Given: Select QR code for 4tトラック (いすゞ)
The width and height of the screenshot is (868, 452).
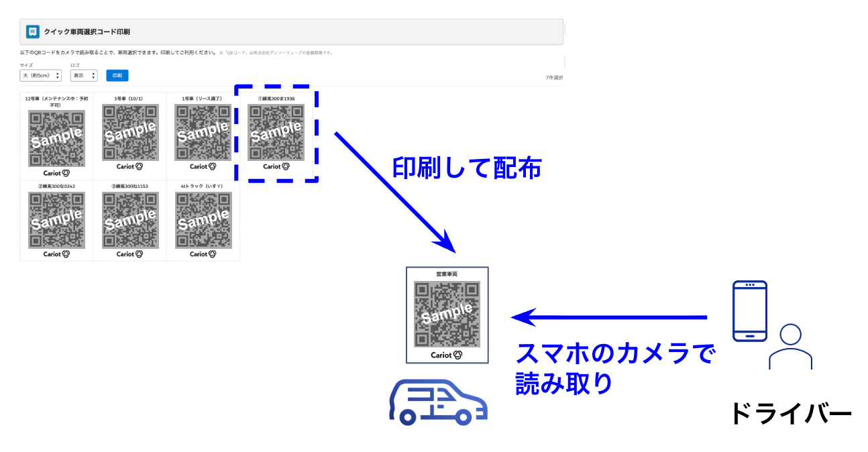Looking at the screenshot, I should pos(203,221).
